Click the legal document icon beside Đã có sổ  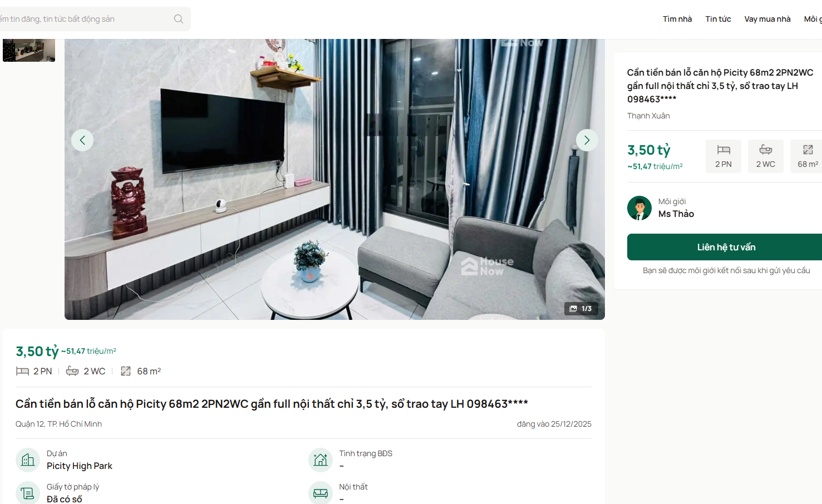(28, 493)
